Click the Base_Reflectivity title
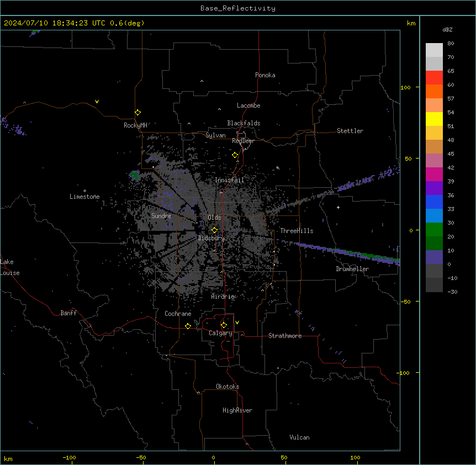Image resolution: width=476 pixels, height=465 pixels. [238, 8]
